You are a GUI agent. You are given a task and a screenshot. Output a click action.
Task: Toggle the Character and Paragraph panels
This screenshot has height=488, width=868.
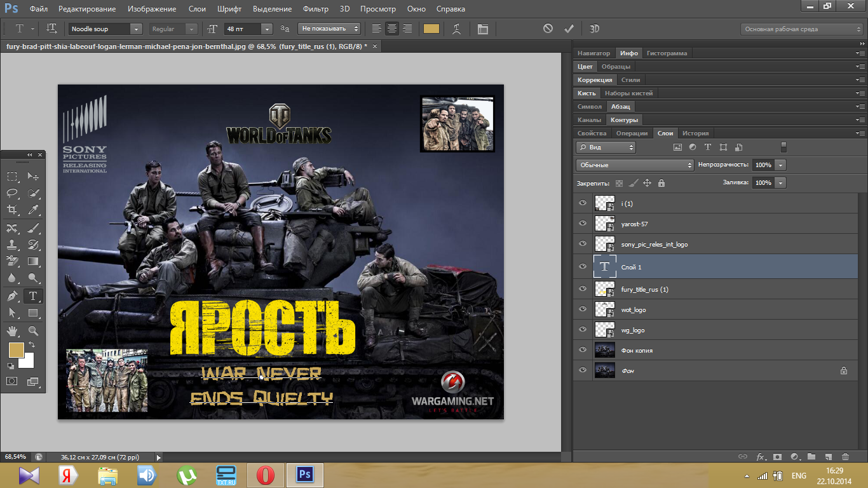482,29
